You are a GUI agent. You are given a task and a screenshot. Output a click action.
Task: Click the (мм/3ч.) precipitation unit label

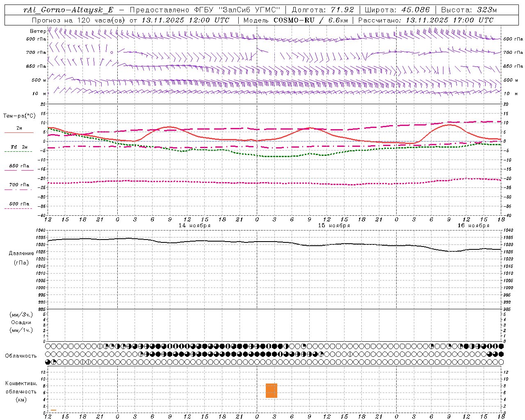tap(21, 315)
